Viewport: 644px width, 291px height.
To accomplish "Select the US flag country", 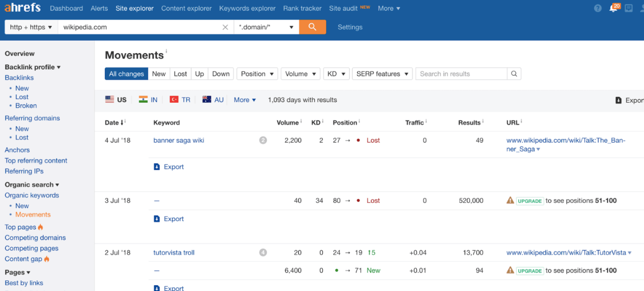I will (x=116, y=100).
